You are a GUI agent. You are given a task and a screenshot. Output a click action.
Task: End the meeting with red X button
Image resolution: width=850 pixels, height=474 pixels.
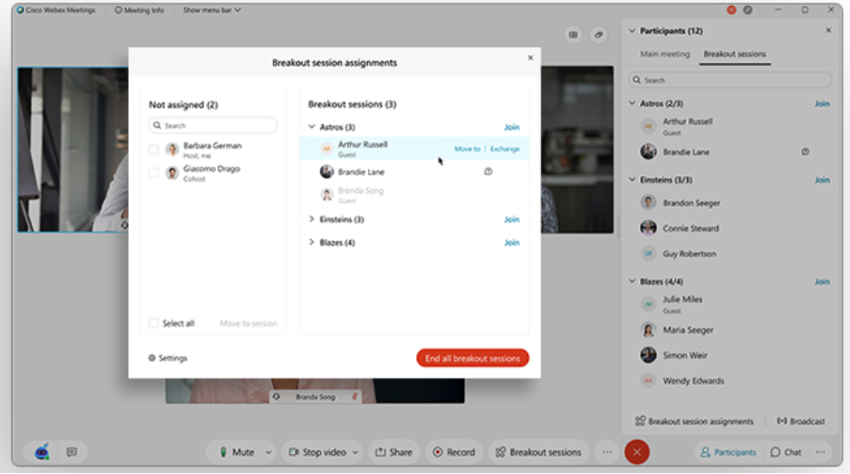tap(637, 452)
